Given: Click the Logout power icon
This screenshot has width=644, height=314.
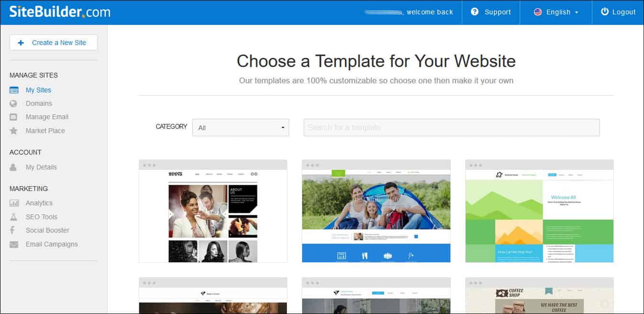Looking at the screenshot, I should (605, 12).
